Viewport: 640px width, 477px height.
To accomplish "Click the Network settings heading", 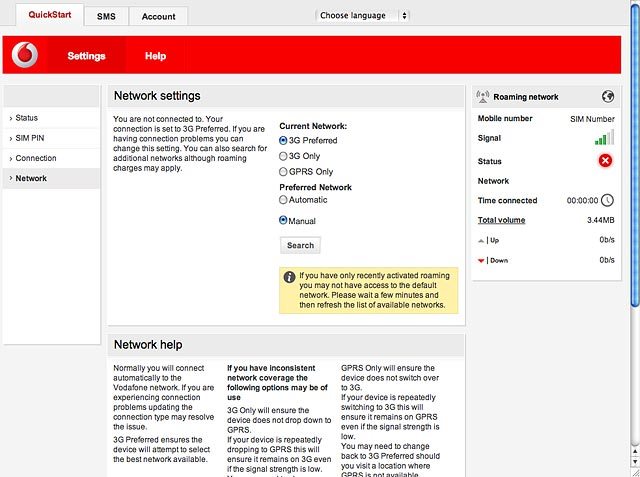I will pos(157,95).
